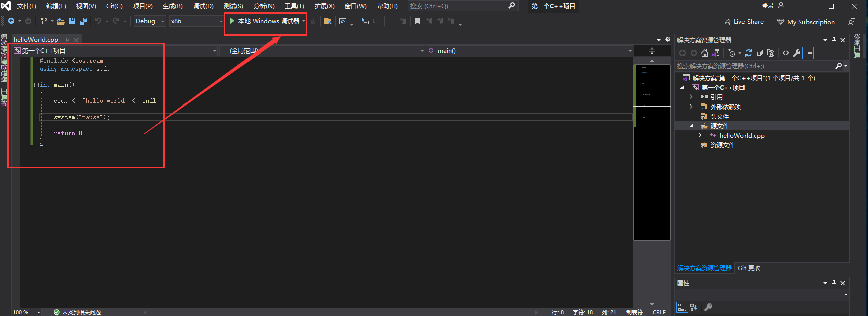Switch to the Git 更改 tab
The width and height of the screenshot is (868, 316).
[x=749, y=268]
